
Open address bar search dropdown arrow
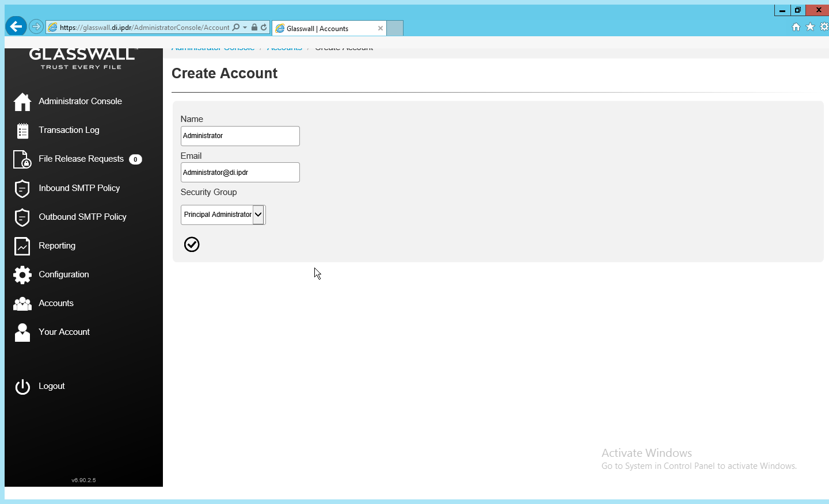tap(245, 28)
